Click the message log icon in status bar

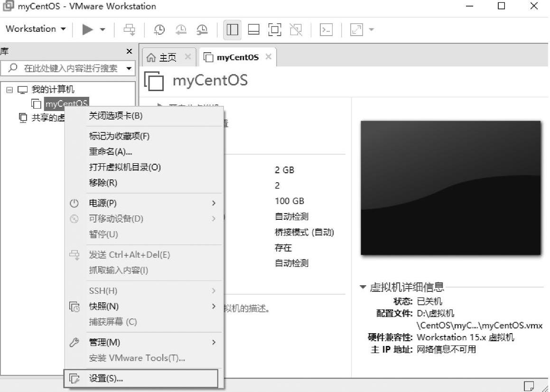click(x=529, y=386)
